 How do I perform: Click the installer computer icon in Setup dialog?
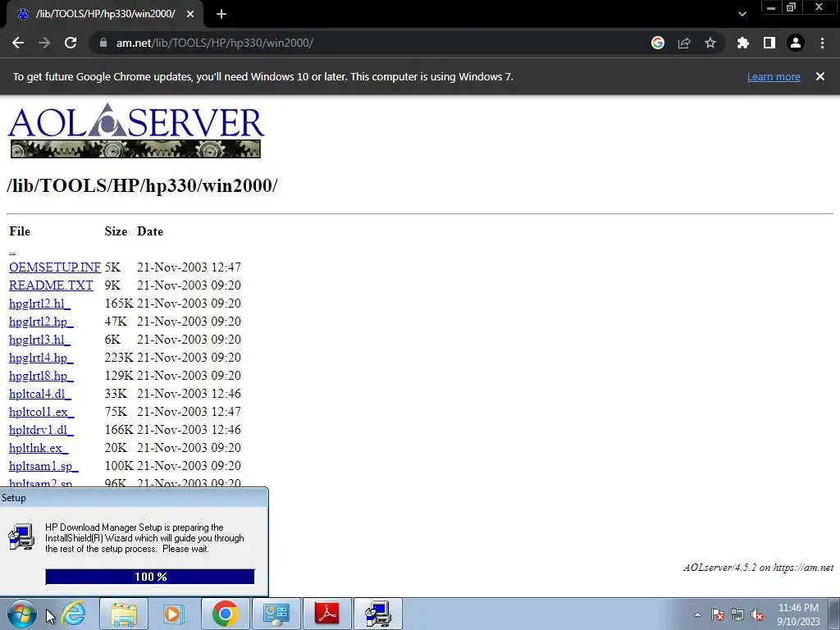[x=21, y=536]
